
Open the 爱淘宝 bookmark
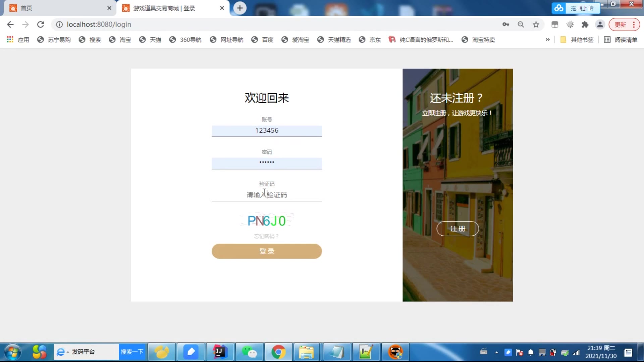[x=296, y=40]
